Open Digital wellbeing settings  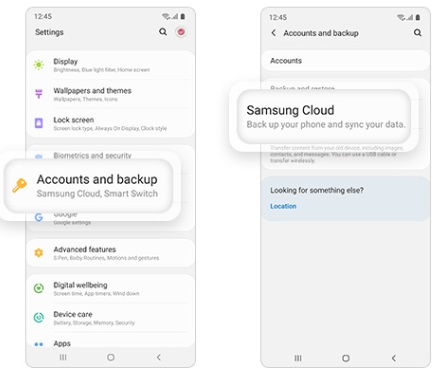pyautogui.click(x=110, y=289)
